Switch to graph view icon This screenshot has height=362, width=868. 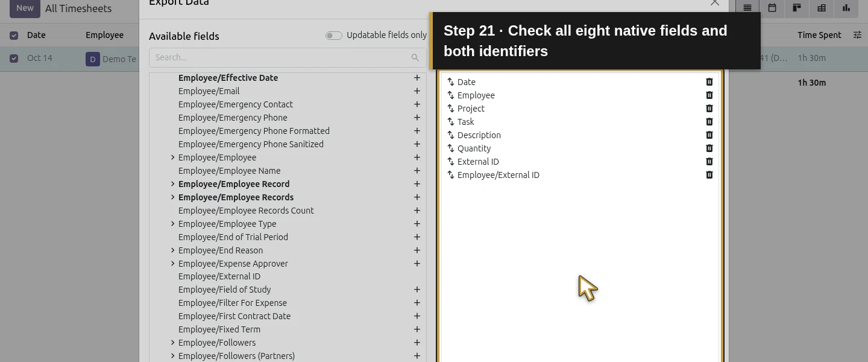[x=846, y=8]
